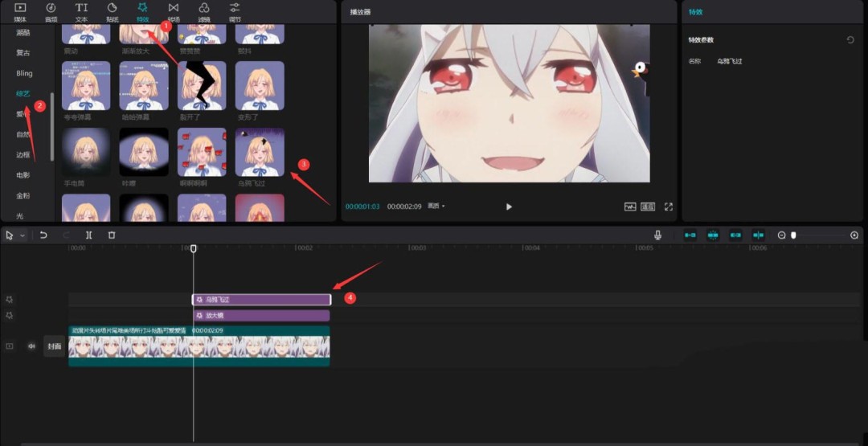Image resolution: width=868 pixels, height=446 pixels.
Task: Open the 适应 fit-size button in player
Action: [x=648, y=207]
